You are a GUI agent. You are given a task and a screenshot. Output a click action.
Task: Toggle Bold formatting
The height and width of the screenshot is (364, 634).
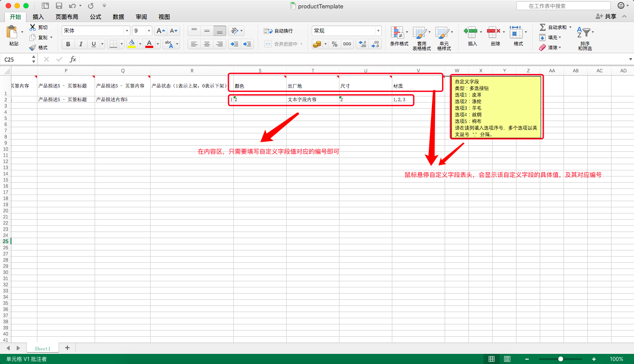coord(68,44)
